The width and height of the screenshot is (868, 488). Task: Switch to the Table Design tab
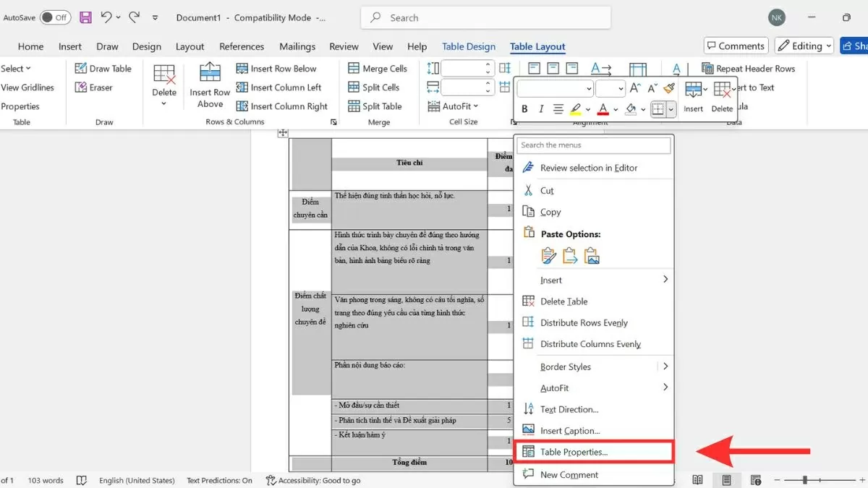click(469, 46)
